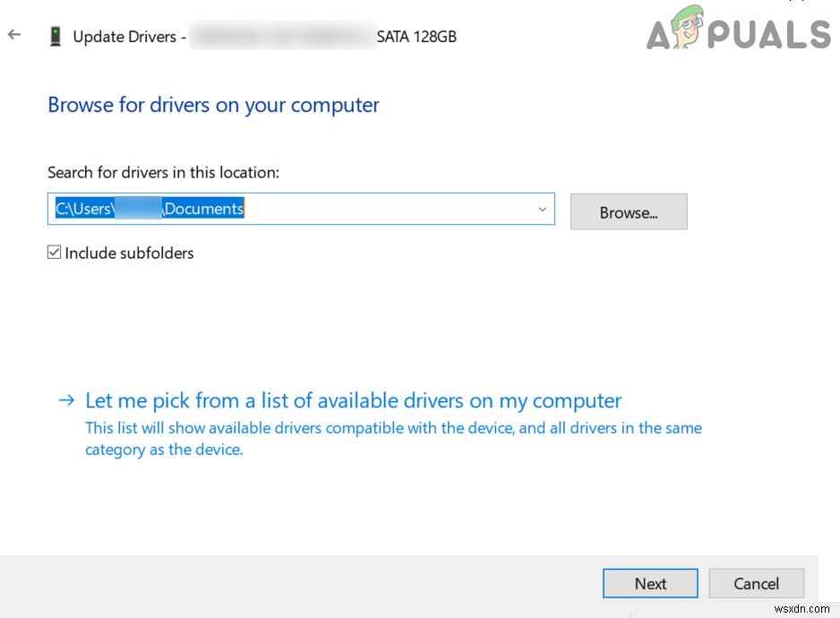Click the Browse for drivers on your computer heading

pos(213,105)
